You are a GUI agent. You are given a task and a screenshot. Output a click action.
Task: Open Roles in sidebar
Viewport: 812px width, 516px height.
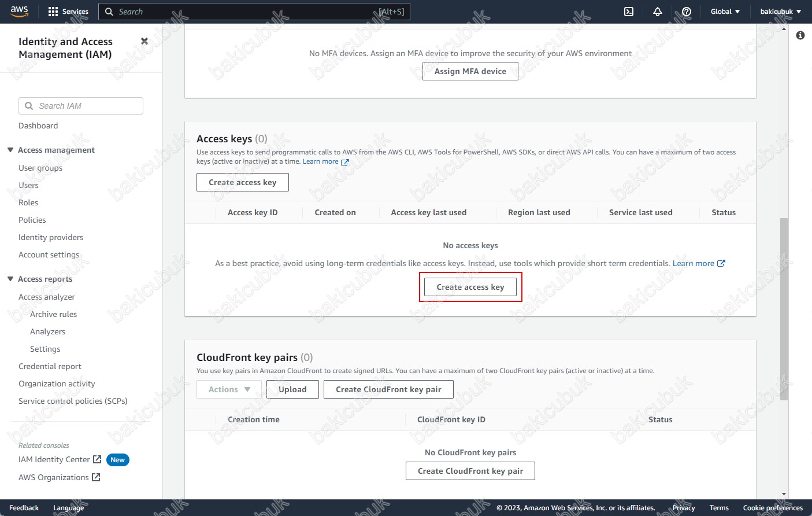(x=28, y=202)
